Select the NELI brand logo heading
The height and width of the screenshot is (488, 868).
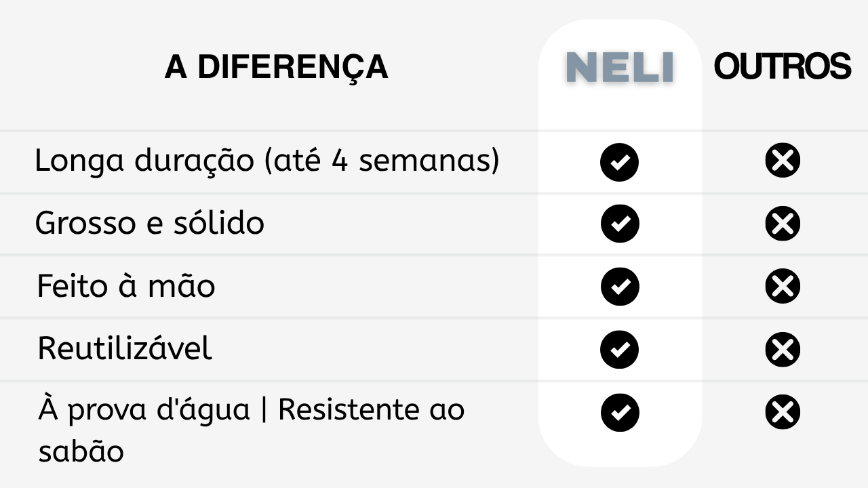(x=620, y=68)
